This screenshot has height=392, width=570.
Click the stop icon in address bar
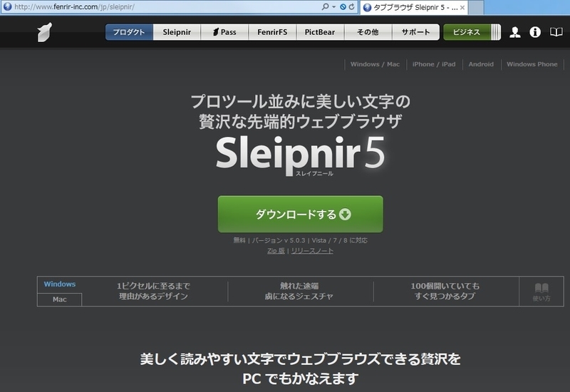(343, 6)
